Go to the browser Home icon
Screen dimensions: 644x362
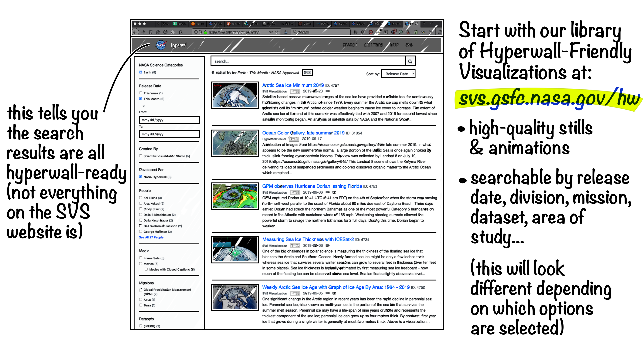(158, 32)
